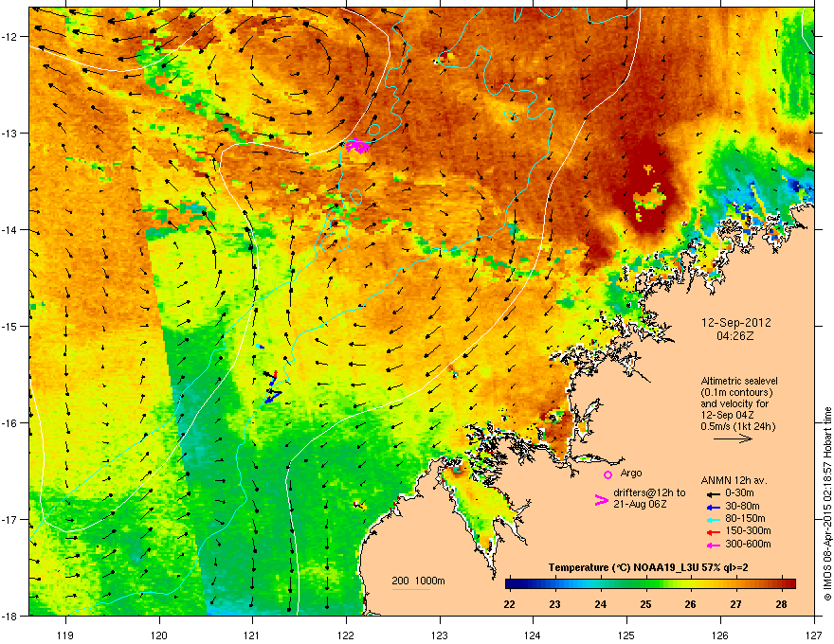Click the 0-30m depth label
Screen dimensions: 834x644
coord(740,493)
